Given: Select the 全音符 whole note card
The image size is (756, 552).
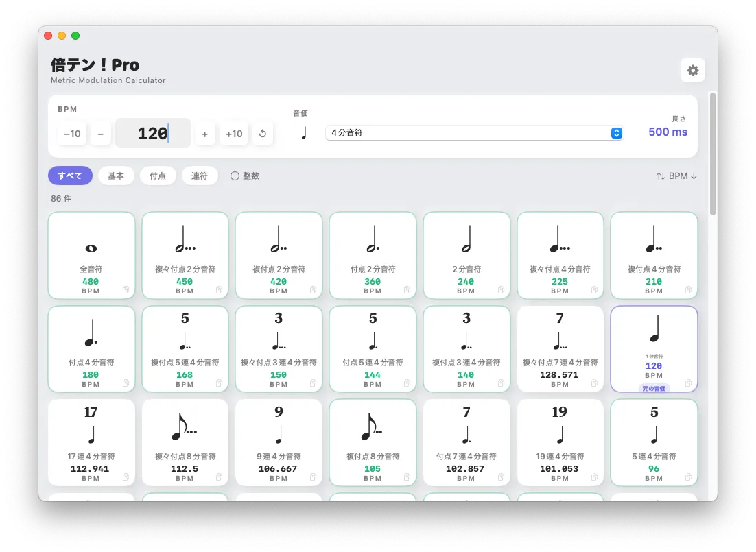Looking at the screenshot, I should 92,255.
